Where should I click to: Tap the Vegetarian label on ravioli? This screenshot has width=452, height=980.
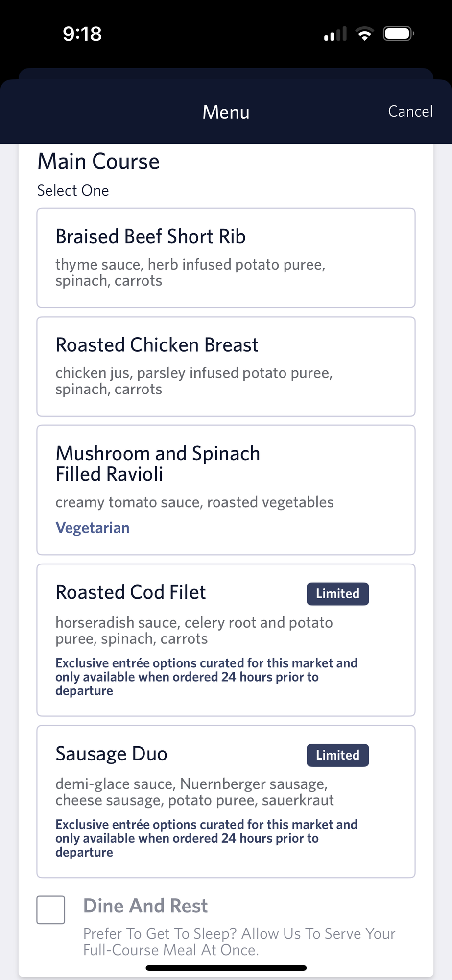click(x=93, y=528)
